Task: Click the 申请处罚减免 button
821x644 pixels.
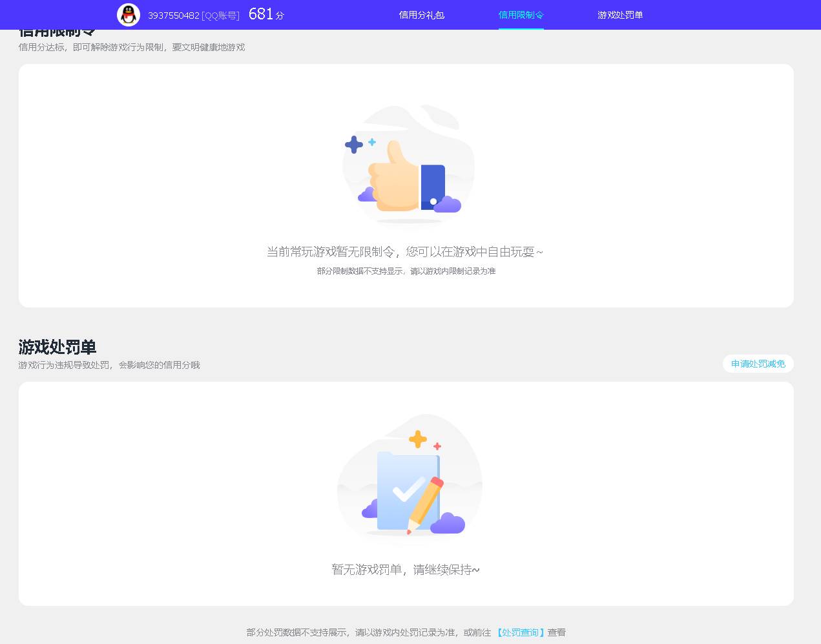Action: (758, 364)
